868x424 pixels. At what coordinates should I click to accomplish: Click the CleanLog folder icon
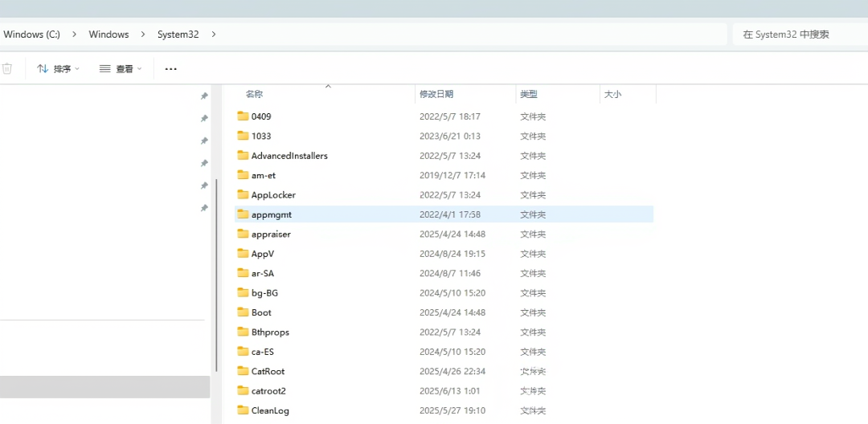point(243,410)
